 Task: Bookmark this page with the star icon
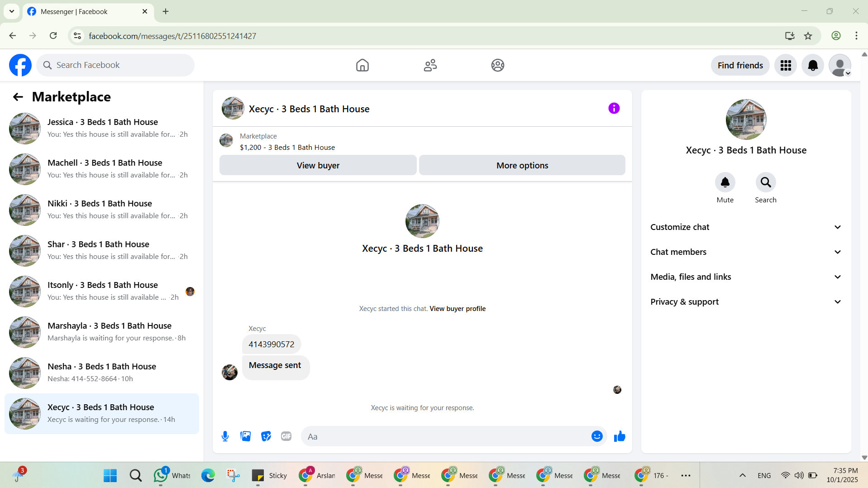point(808,36)
